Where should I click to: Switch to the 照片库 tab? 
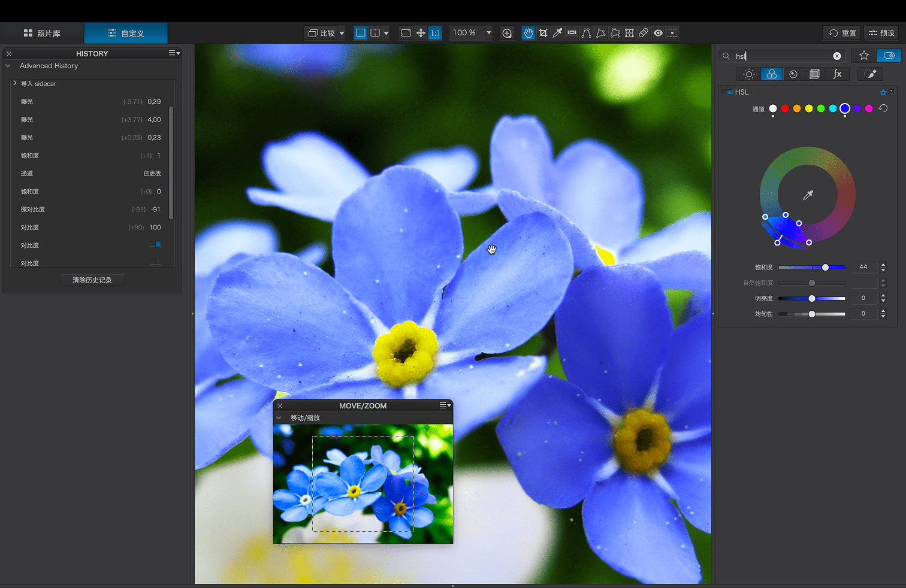pyautogui.click(x=42, y=34)
